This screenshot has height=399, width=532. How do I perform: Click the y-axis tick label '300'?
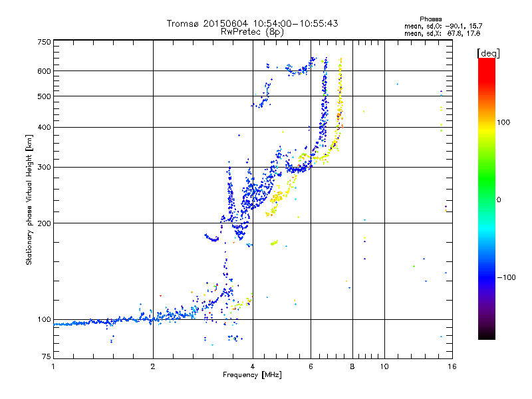(x=44, y=167)
